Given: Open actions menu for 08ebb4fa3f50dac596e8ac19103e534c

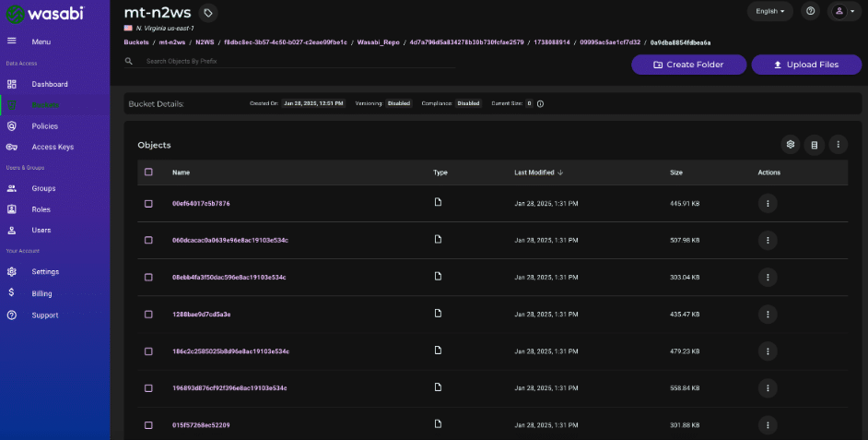Looking at the screenshot, I should click(768, 277).
